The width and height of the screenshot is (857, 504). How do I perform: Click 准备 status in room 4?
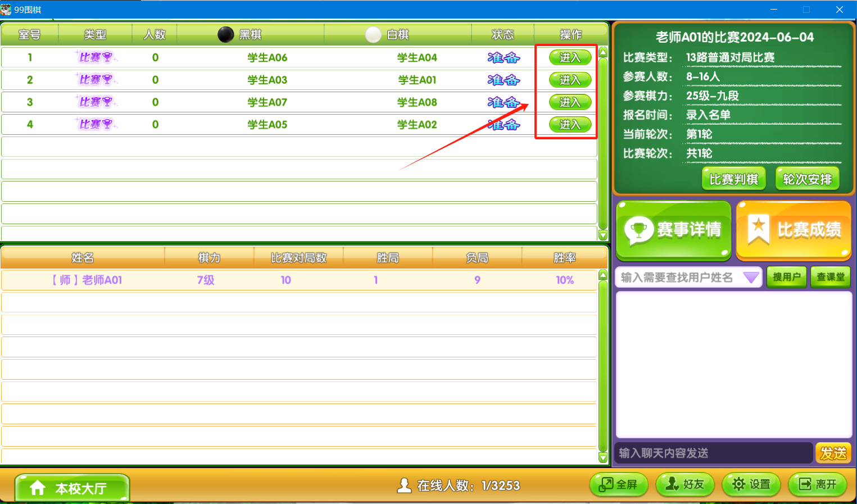pyautogui.click(x=504, y=125)
